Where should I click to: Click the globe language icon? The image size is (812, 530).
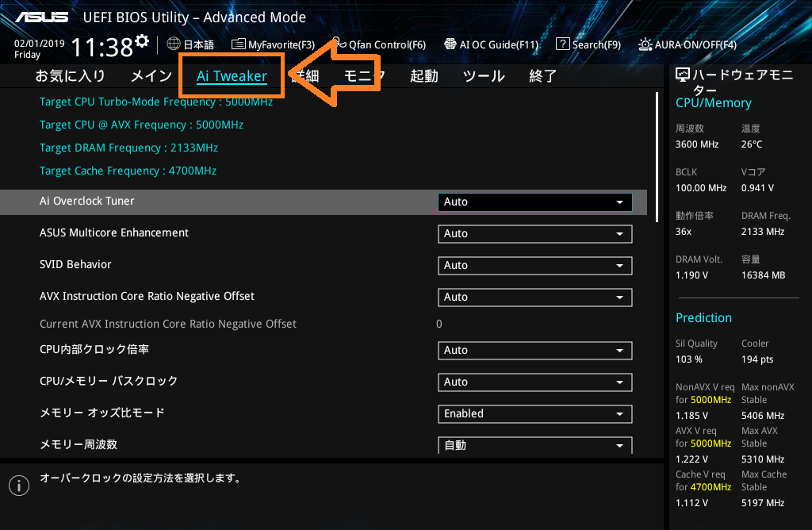(x=174, y=44)
